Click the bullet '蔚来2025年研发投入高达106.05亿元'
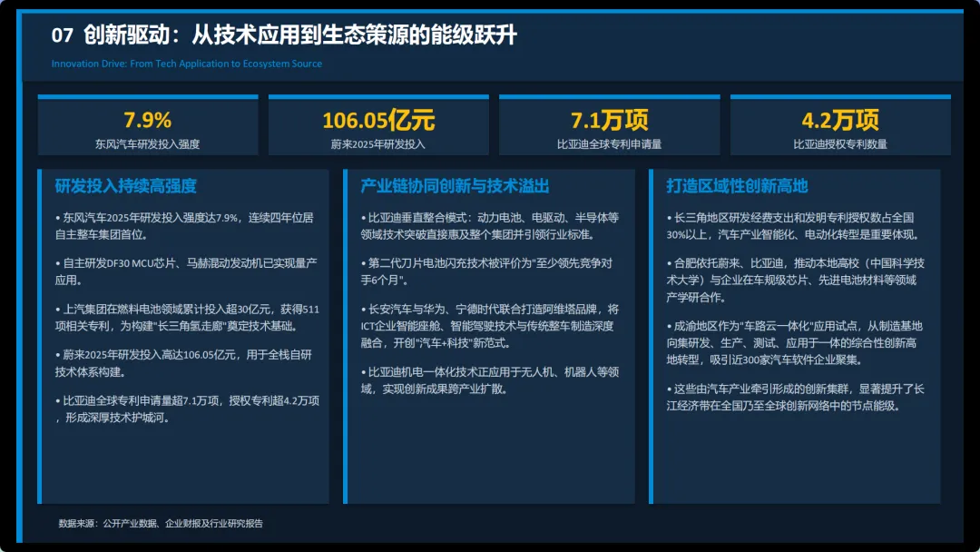980x552 pixels. coord(183,363)
